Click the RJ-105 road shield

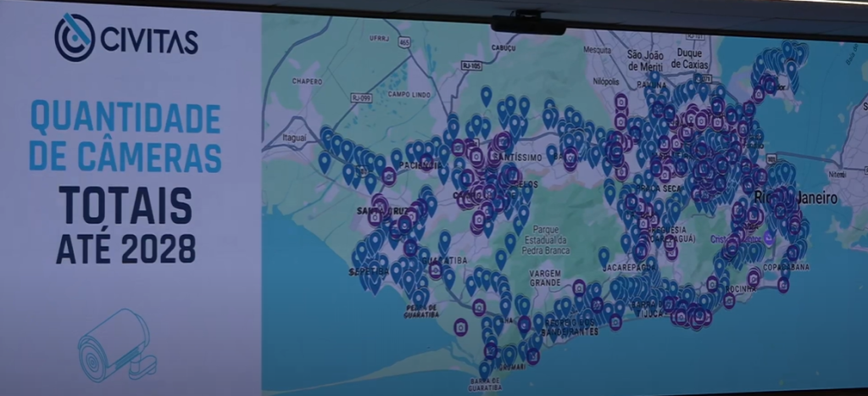coord(471,65)
